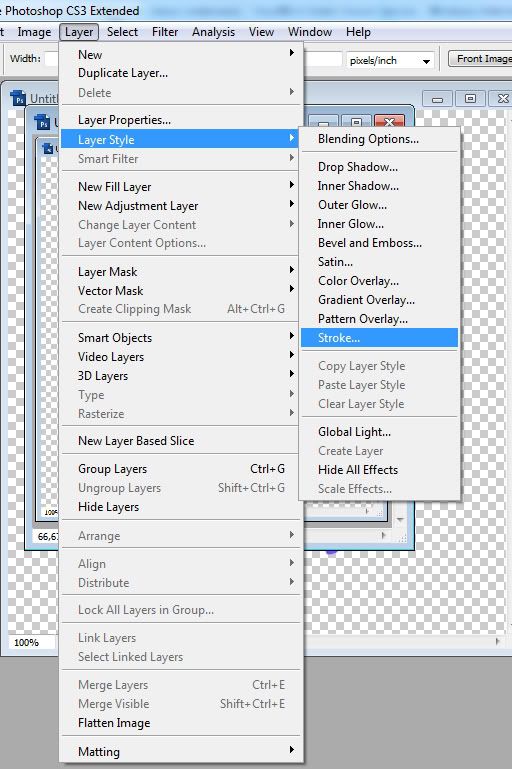Image resolution: width=512 pixels, height=769 pixels.
Task: Open the pixels/inch resolution dropdown
Action: (x=390, y=60)
